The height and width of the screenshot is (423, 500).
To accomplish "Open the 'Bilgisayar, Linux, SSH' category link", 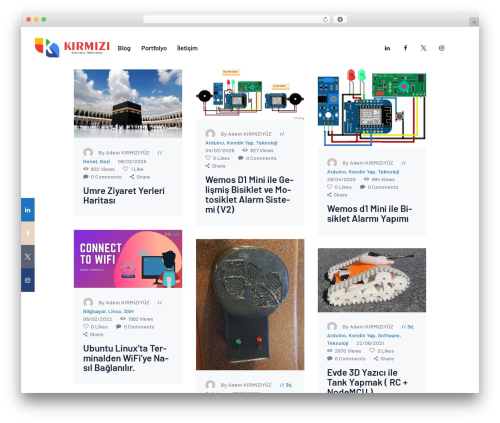I will (108, 311).
